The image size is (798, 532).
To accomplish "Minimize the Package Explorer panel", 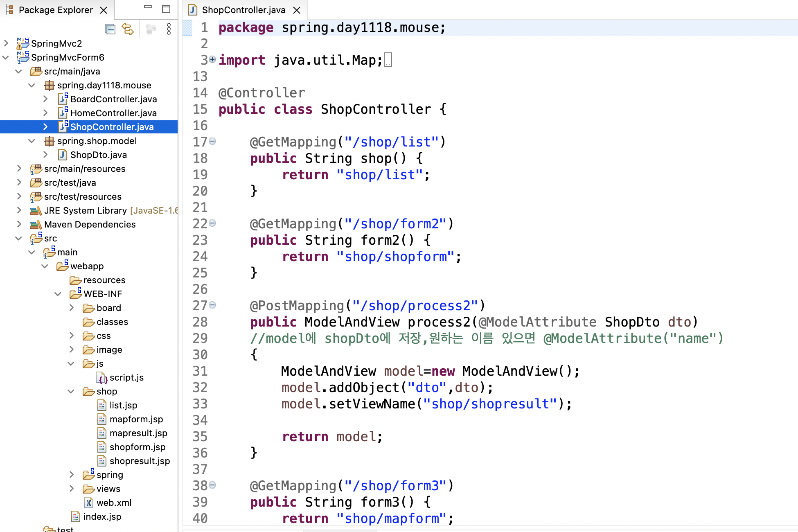I will click(x=148, y=7).
